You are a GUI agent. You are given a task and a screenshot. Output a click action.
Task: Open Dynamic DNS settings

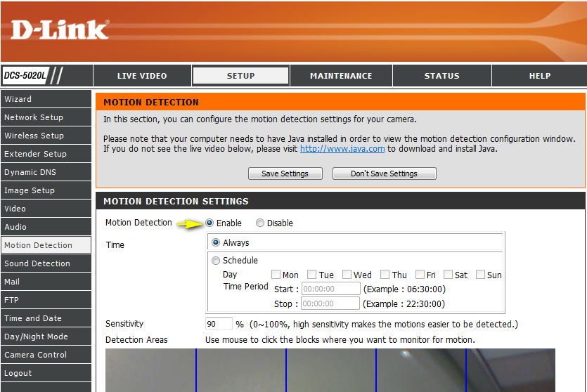pyautogui.click(x=46, y=172)
